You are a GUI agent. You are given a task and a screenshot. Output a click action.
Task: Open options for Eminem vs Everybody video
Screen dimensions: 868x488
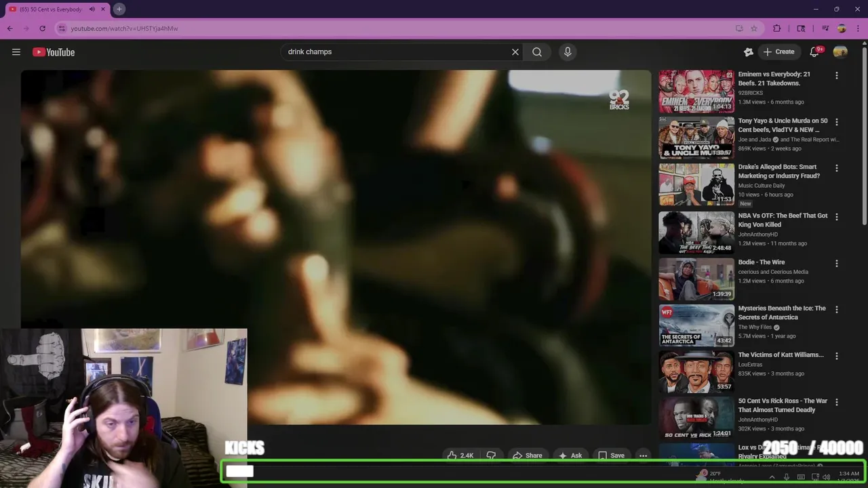[x=837, y=76]
